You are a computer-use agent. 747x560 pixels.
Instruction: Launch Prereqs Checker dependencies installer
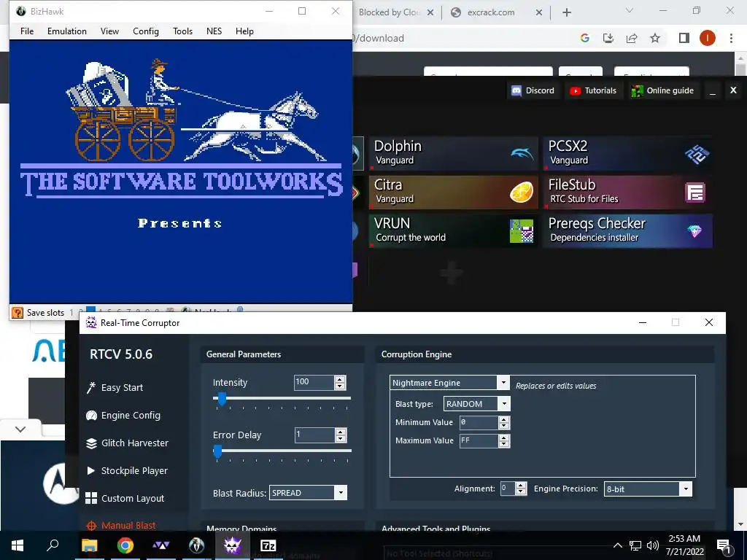point(628,231)
